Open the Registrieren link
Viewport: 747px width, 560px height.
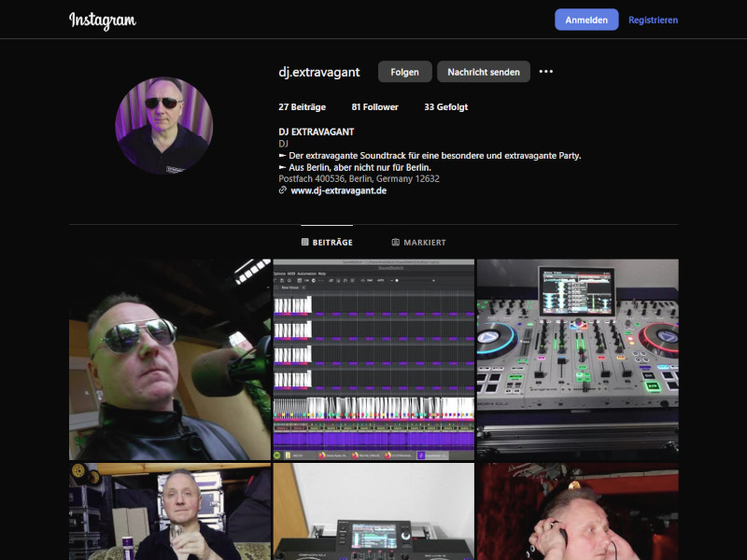pos(653,19)
